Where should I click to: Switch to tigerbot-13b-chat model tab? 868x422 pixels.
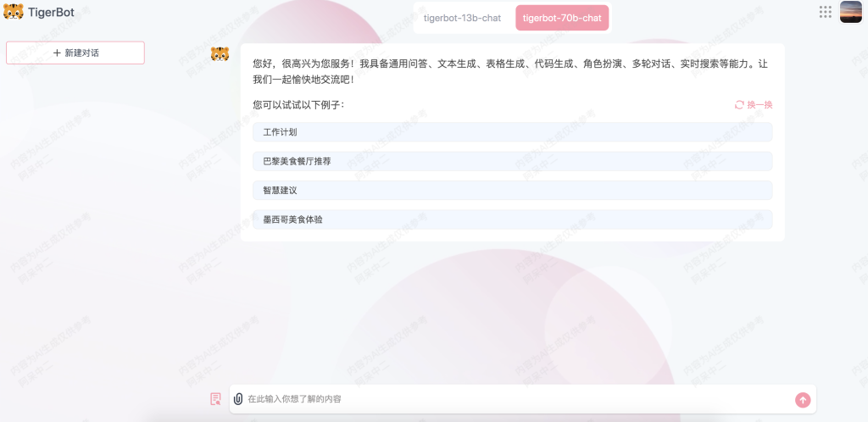coord(462,18)
